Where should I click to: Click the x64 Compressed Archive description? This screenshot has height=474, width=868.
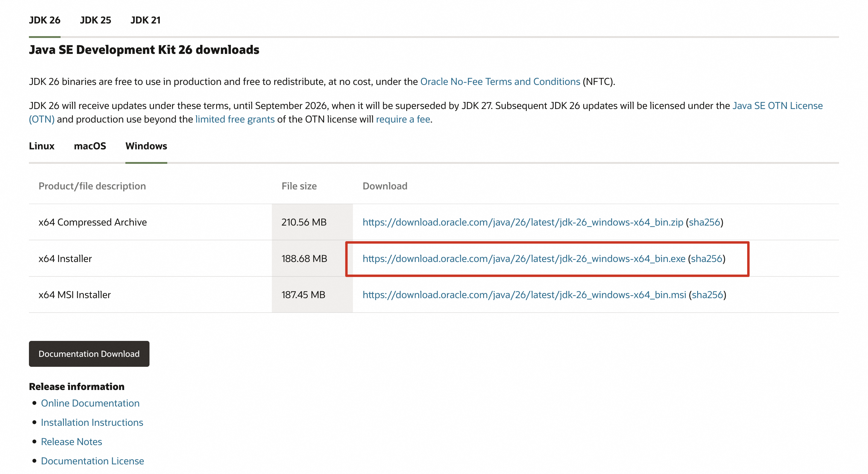coord(93,222)
